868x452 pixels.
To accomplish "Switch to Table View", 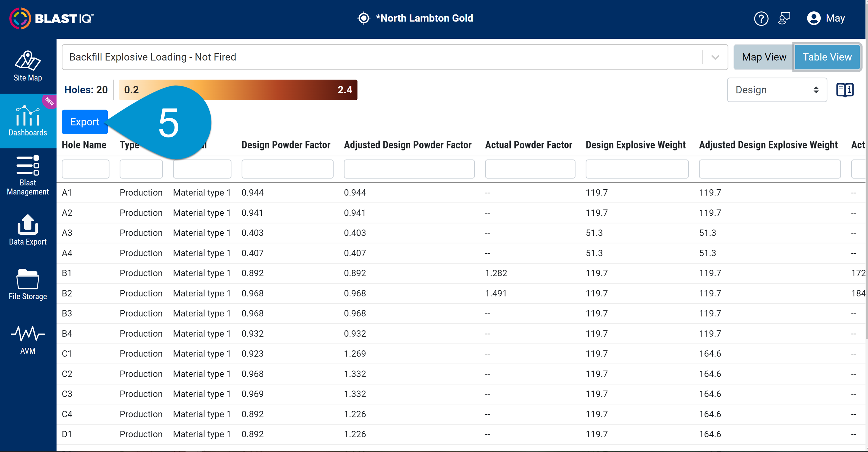I will pyautogui.click(x=827, y=57).
